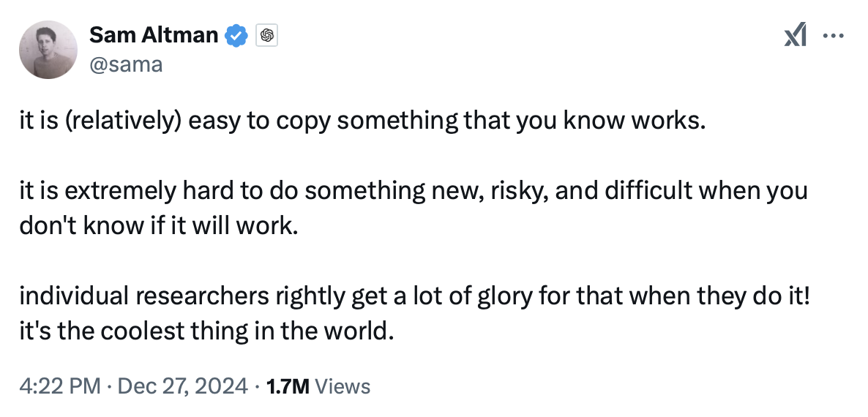Open the three-dot more options menu
The height and width of the screenshot is (417, 868).
[x=833, y=35]
